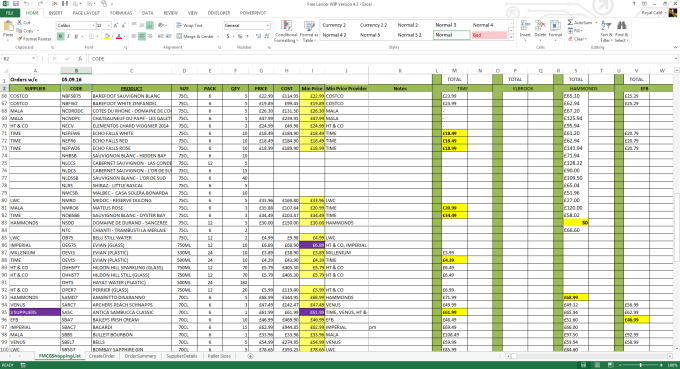
Task: Open Find & Select menu
Action: click(x=621, y=31)
